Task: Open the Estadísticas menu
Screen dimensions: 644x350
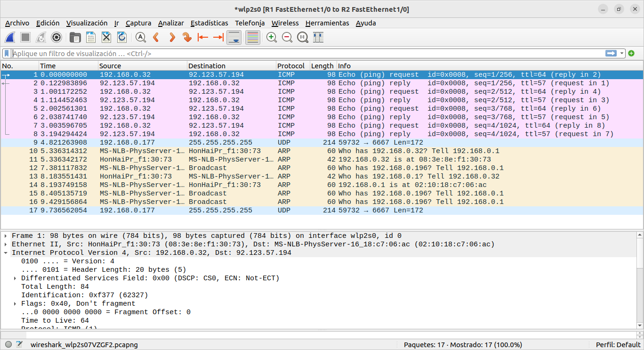Action: click(209, 23)
